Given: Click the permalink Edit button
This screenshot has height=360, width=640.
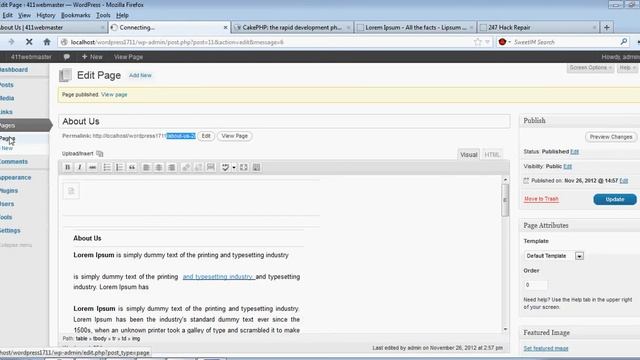Looking at the screenshot, I should pos(206,136).
